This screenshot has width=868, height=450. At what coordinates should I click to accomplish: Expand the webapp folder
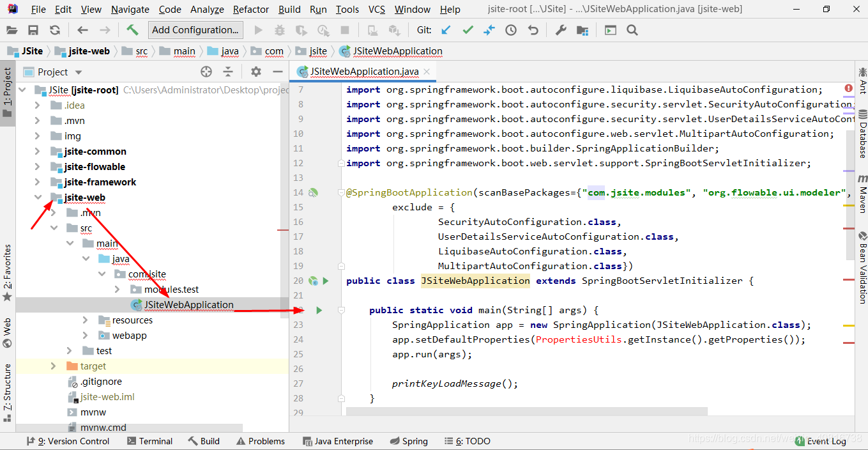tap(86, 336)
